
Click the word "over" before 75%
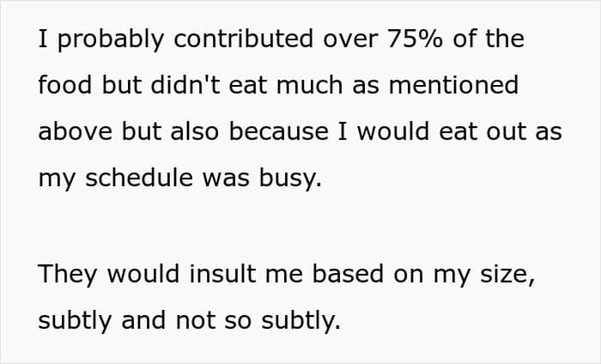(350, 39)
